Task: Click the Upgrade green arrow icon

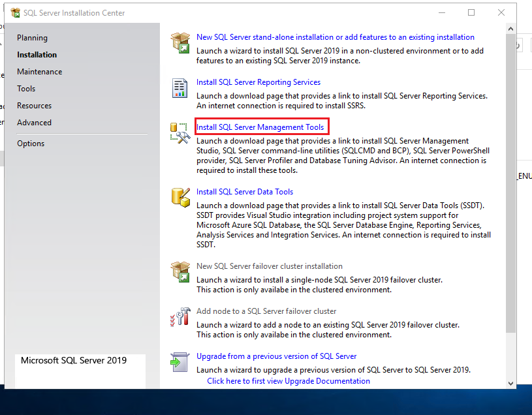Action: tap(180, 362)
